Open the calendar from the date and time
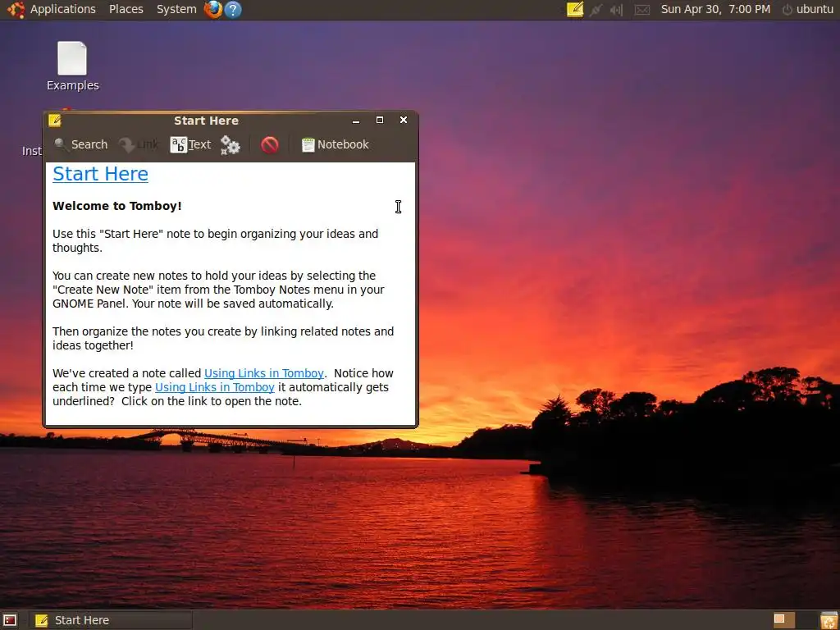 (715, 9)
